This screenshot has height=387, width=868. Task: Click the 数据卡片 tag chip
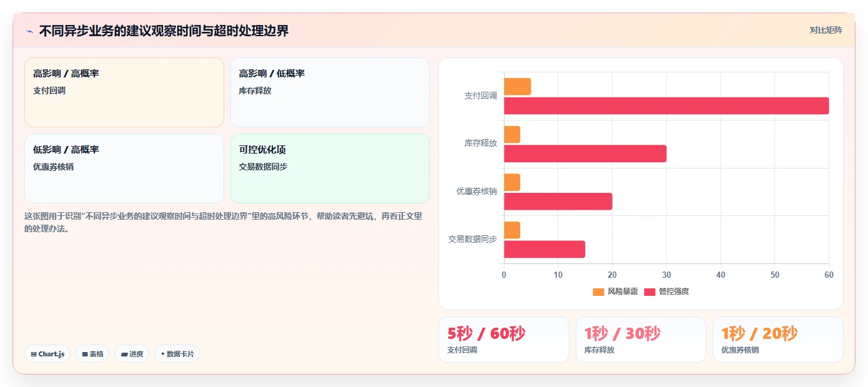pyautogui.click(x=177, y=354)
